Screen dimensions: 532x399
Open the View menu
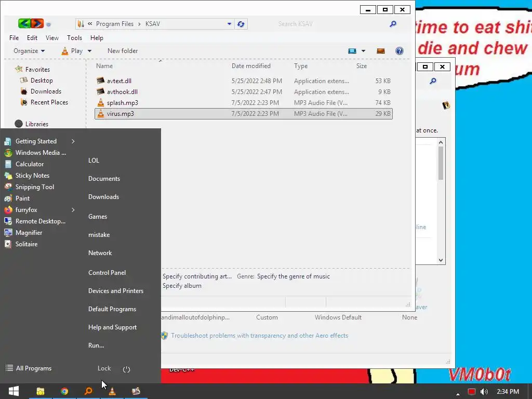[52, 37]
